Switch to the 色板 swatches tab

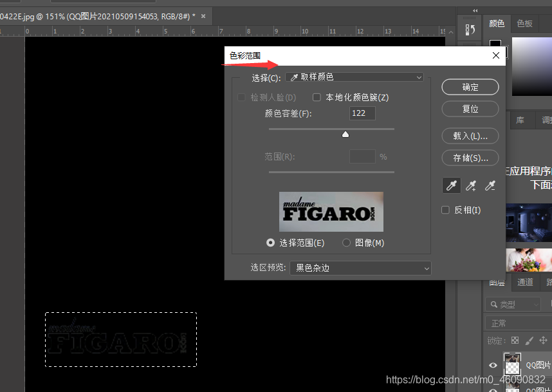524,24
